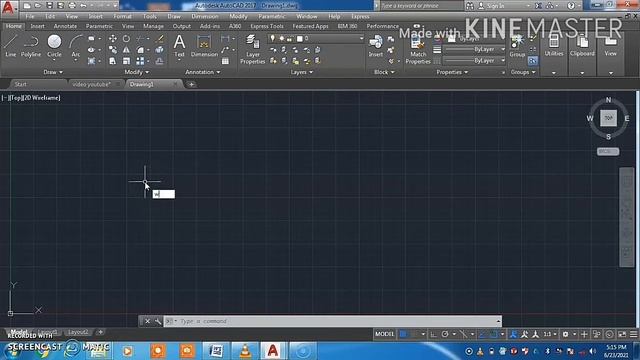Viewport: 640px width, 360px height.
Task: Click the Plot printer icon in Quick Access
Action: click(x=72, y=6)
